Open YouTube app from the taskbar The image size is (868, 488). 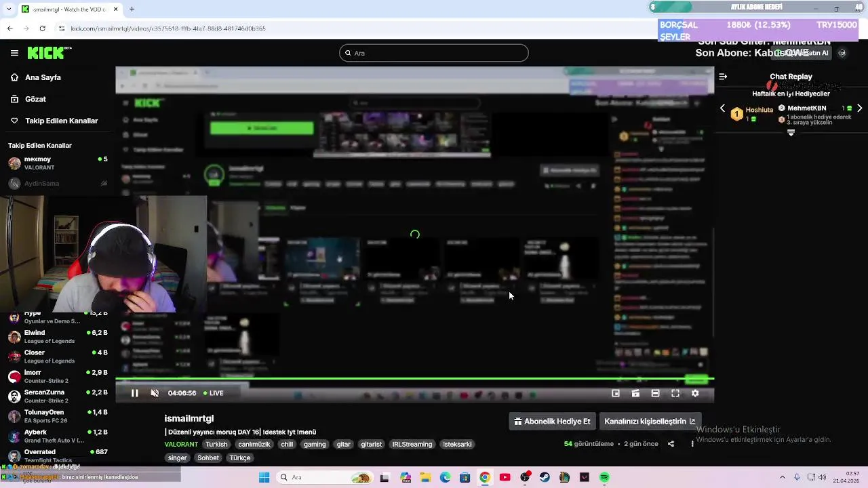505,477
